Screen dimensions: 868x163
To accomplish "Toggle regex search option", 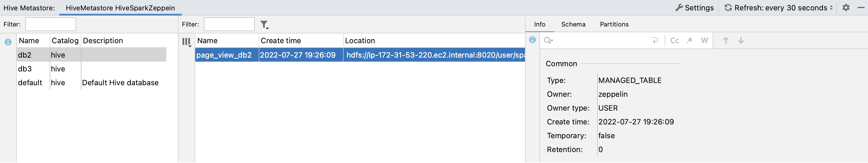I will 690,41.
